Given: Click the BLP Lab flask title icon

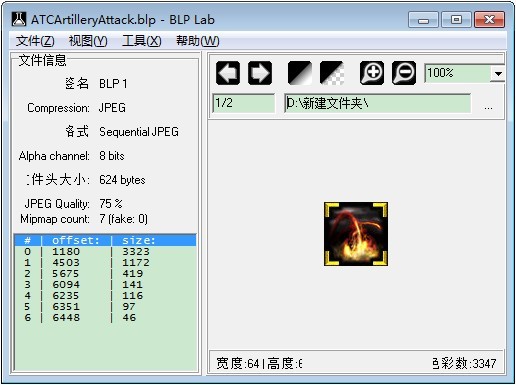Looking at the screenshot, I should [x=19, y=19].
